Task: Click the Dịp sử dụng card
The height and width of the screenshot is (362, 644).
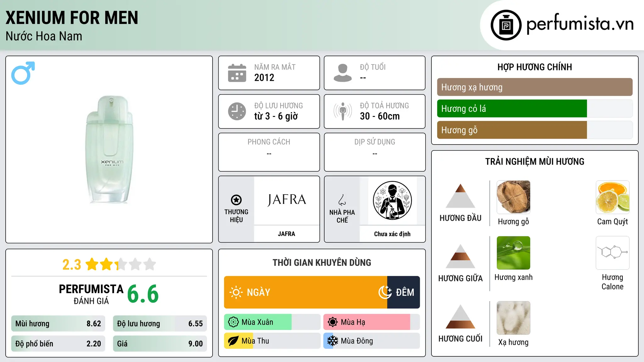Action: tap(375, 152)
